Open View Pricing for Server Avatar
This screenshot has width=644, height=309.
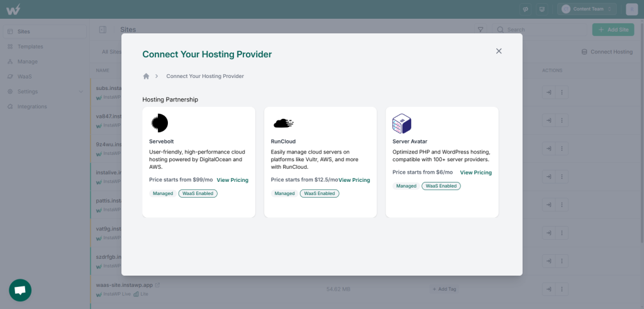[475, 172]
